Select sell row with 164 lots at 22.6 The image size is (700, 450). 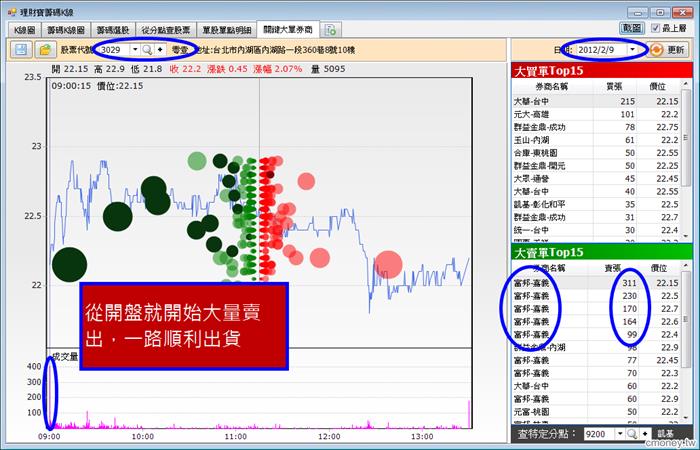[596, 322]
